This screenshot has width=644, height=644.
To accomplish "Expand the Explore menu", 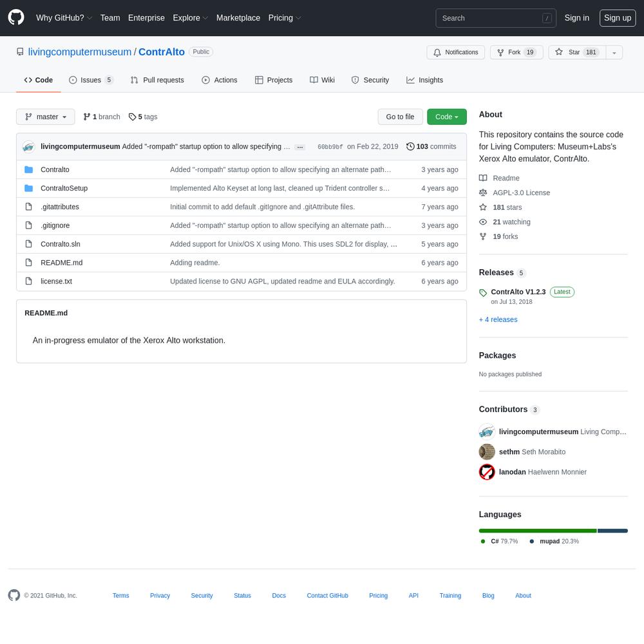I will pos(191,17).
